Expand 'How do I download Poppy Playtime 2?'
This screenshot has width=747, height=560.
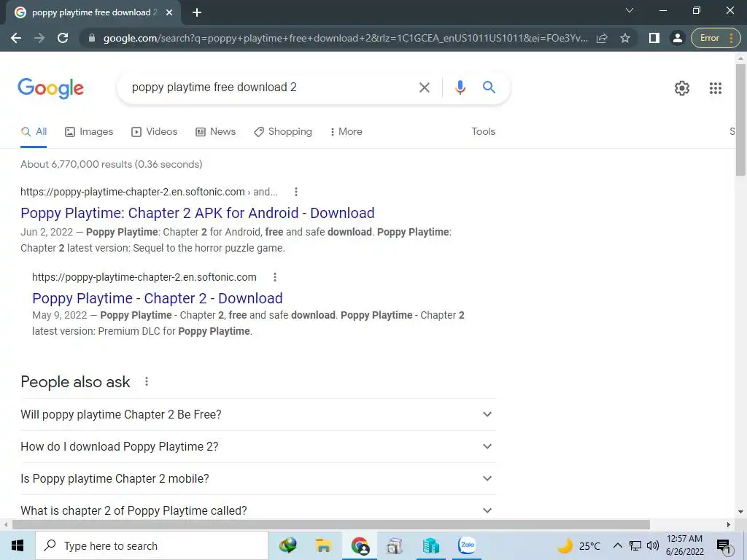pyautogui.click(x=258, y=446)
